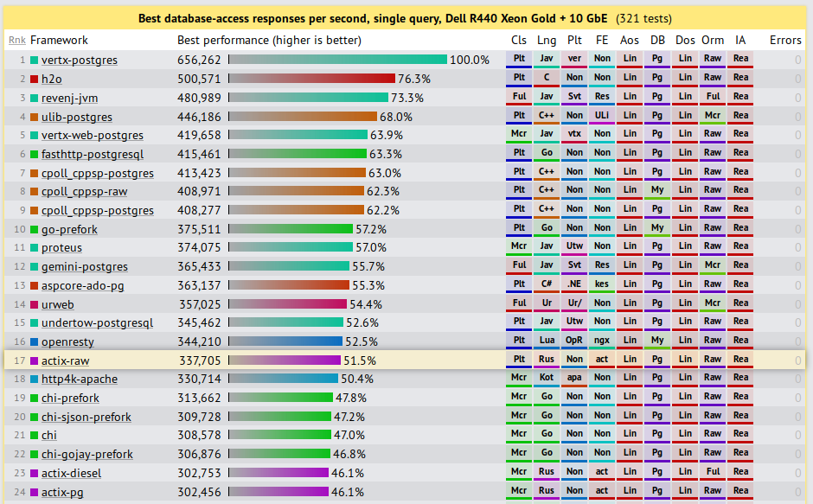This screenshot has width=813, height=504.
Task: Click the ULi front-end tag for ulib-postgres
Action: tap(603, 116)
